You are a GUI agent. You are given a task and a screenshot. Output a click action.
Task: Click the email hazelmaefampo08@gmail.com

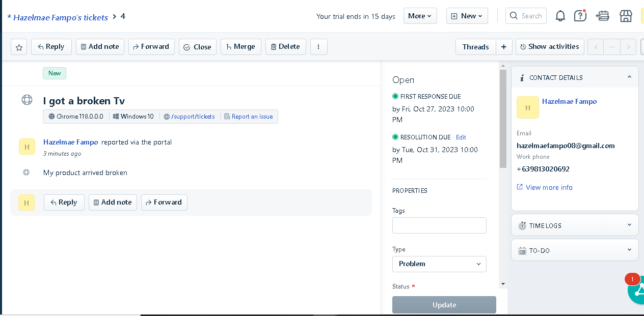pyautogui.click(x=566, y=146)
